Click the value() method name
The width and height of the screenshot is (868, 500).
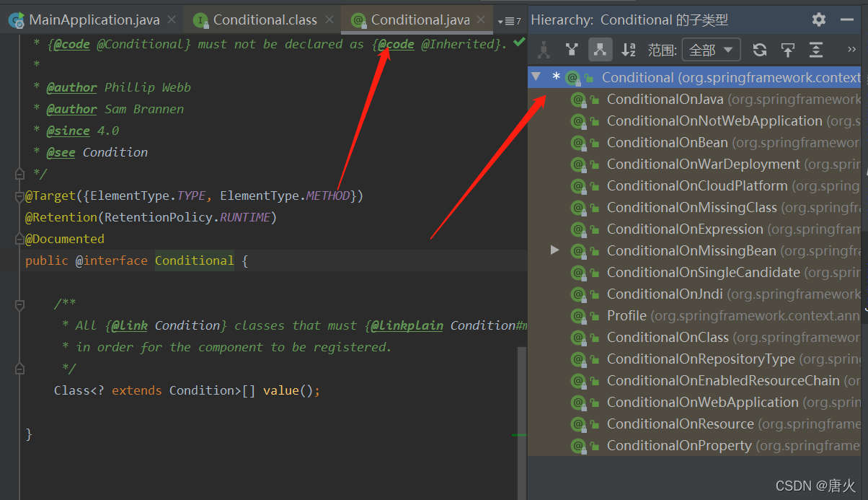pyautogui.click(x=281, y=390)
